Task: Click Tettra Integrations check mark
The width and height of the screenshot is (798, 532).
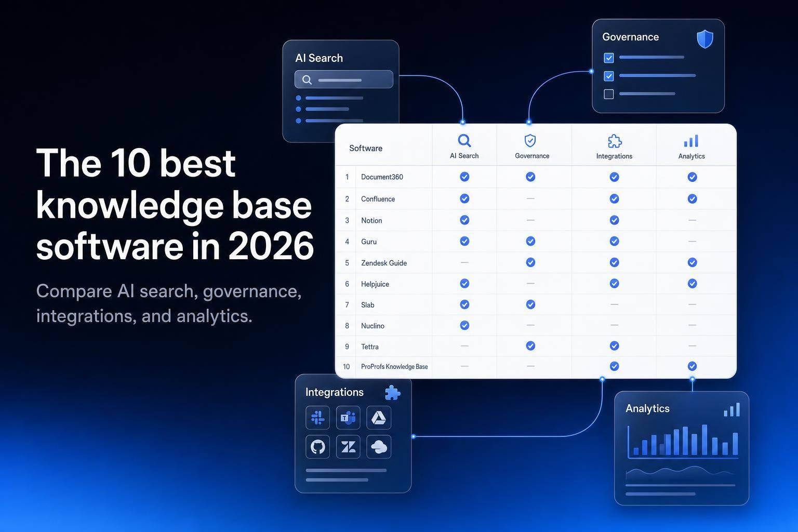Action: pos(614,346)
